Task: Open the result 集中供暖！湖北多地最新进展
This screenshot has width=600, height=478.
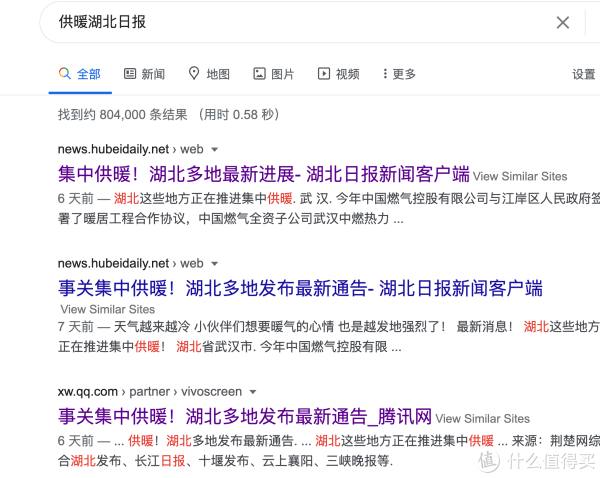Action: (264, 174)
